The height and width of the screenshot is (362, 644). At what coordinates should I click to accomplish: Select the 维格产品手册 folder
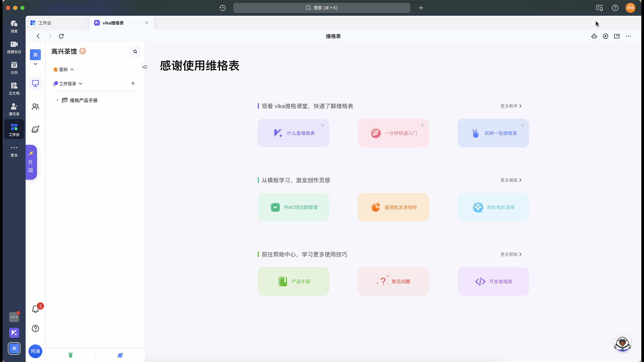[84, 100]
